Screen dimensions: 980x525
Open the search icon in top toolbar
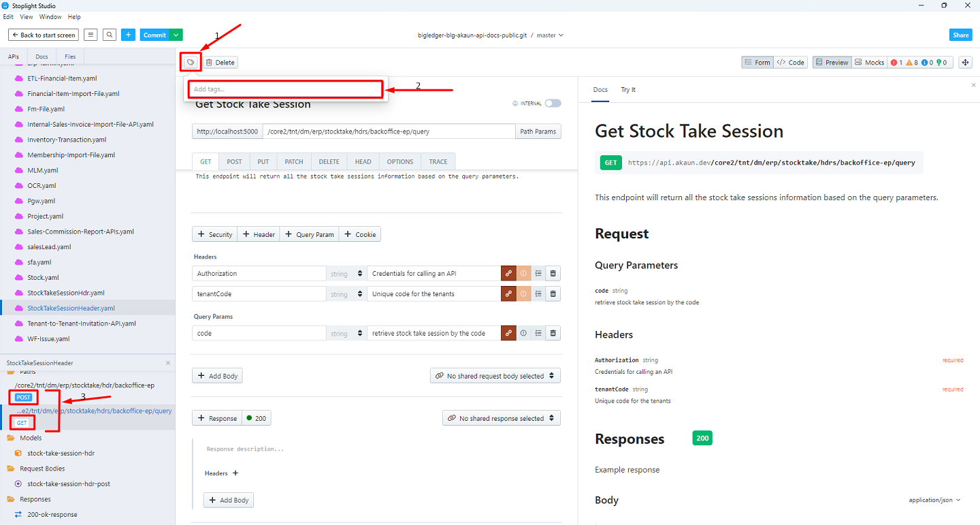coord(110,35)
